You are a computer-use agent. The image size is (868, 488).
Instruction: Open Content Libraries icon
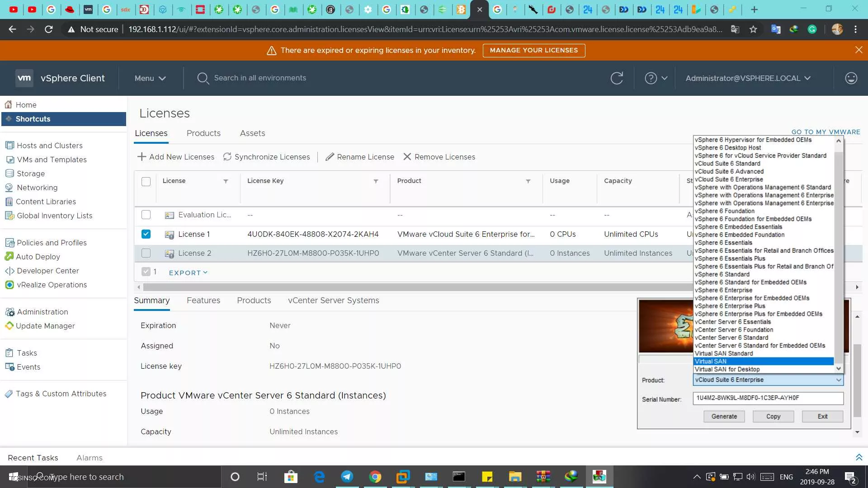pos(9,202)
